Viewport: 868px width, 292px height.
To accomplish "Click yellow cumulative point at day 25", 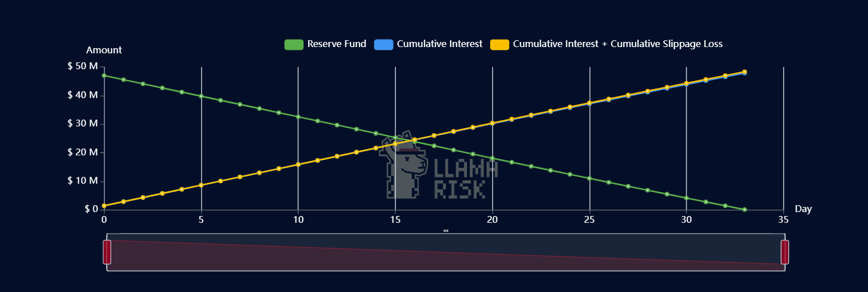I will 589,103.
